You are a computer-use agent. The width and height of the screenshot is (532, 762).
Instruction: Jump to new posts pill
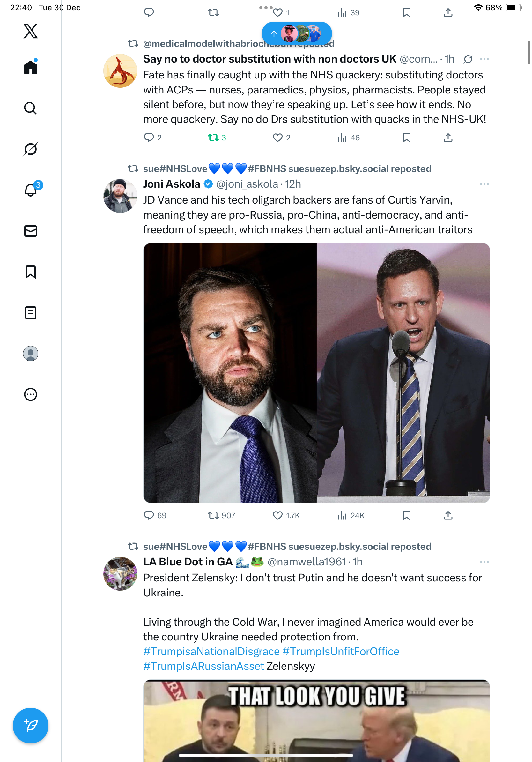point(297,33)
